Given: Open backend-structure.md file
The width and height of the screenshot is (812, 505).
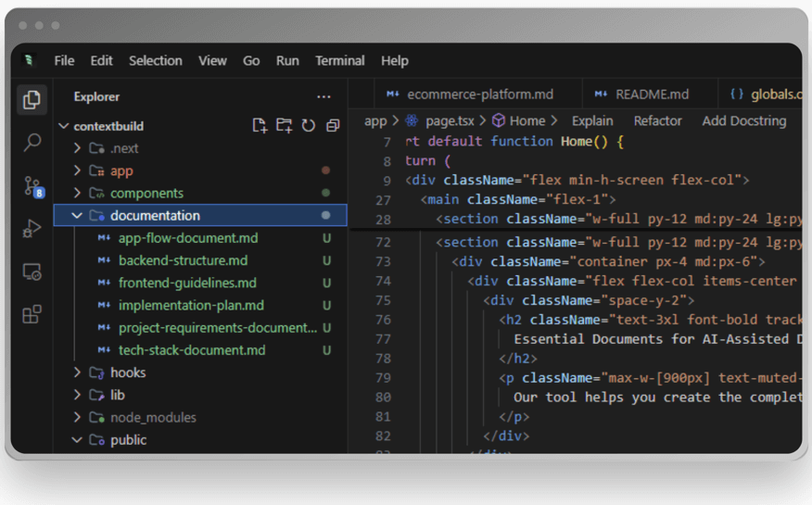Looking at the screenshot, I should click(x=200, y=260).
